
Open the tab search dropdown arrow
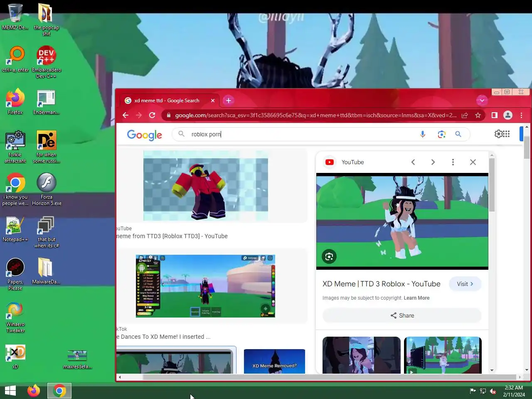pyautogui.click(x=482, y=101)
